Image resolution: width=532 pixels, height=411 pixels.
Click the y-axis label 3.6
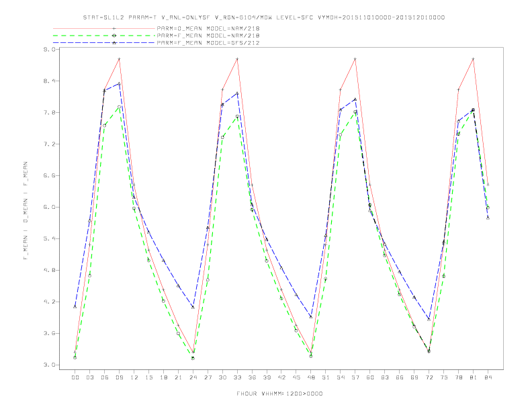tap(49, 333)
